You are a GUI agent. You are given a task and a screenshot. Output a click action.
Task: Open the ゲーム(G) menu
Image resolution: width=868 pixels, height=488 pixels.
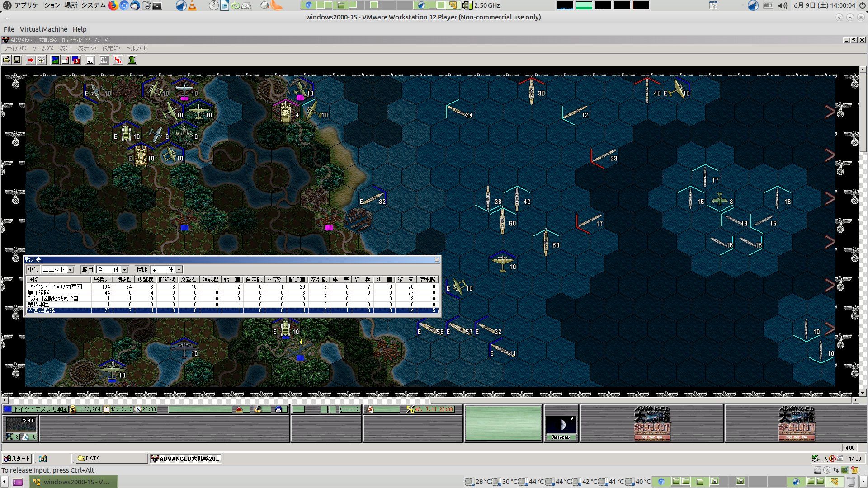(x=42, y=48)
